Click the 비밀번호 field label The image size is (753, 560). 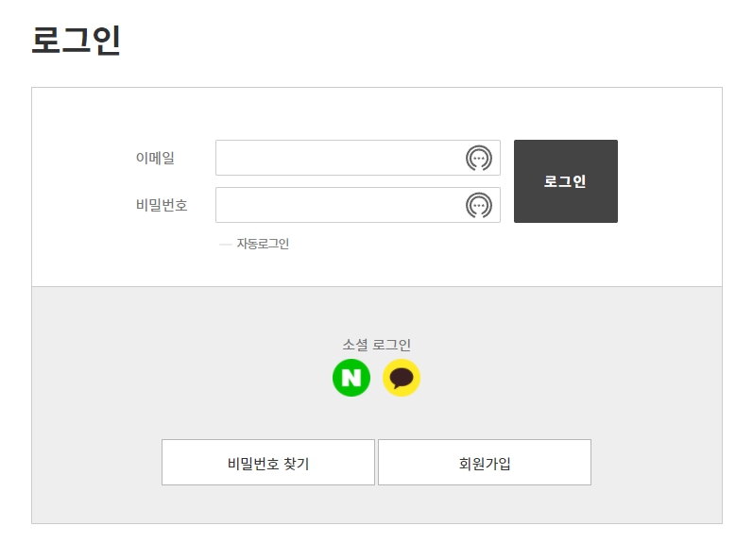[x=162, y=205]
